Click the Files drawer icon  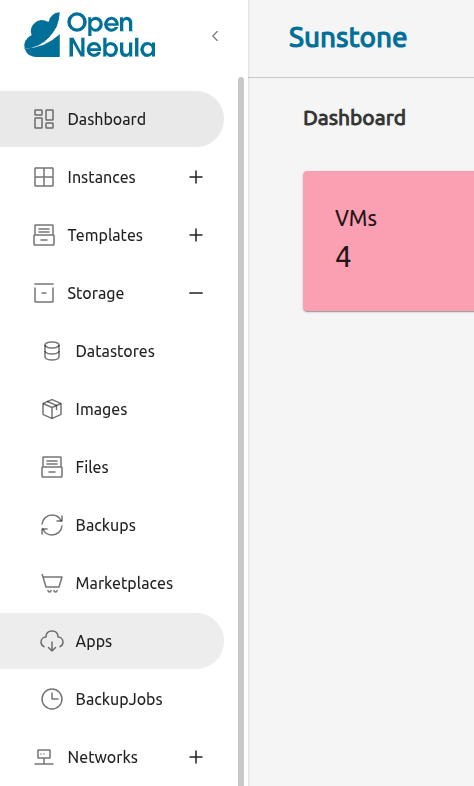click(x=52, y=467)
